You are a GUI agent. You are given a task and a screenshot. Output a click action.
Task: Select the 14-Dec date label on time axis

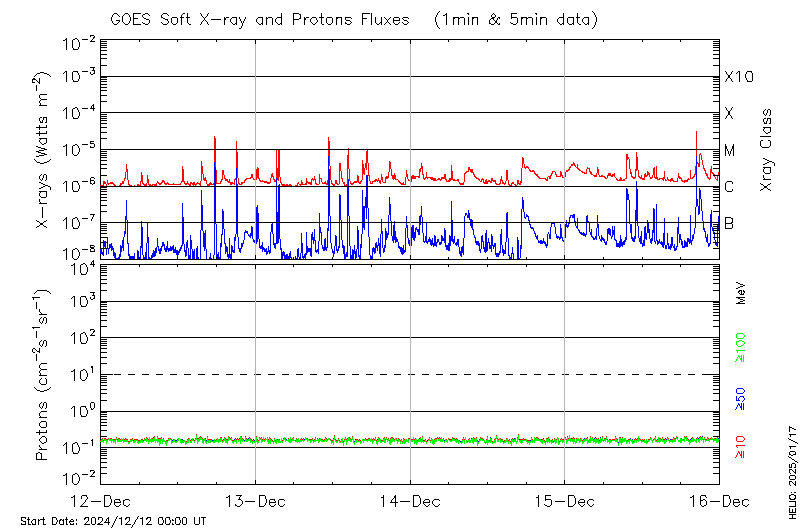click(x=410, y=501)
